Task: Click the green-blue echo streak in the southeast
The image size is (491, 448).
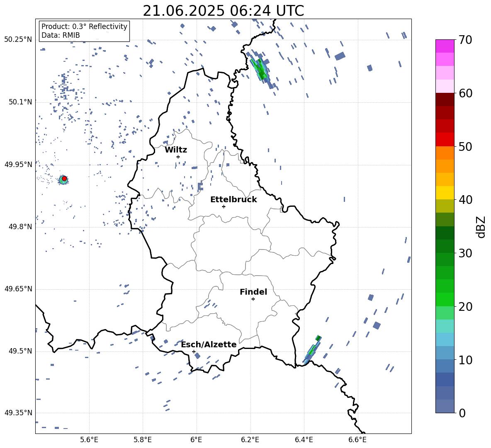Action: (x=312, y=349)
